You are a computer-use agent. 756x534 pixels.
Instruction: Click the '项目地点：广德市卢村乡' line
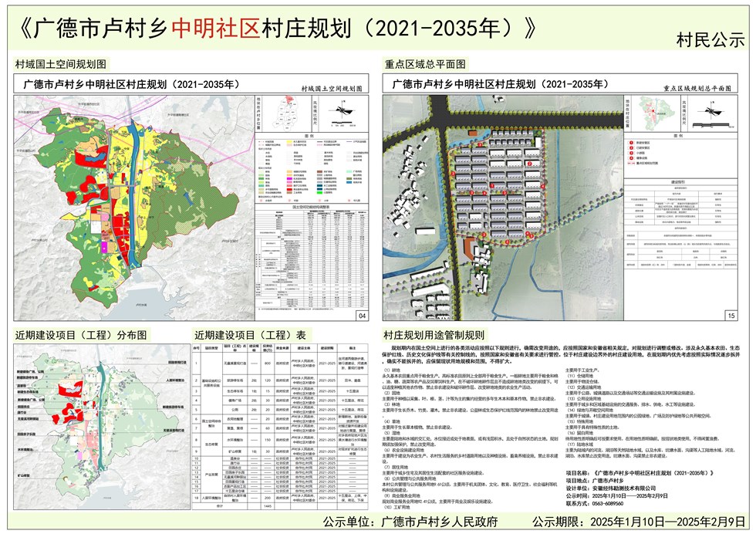(x=595, y=481)
